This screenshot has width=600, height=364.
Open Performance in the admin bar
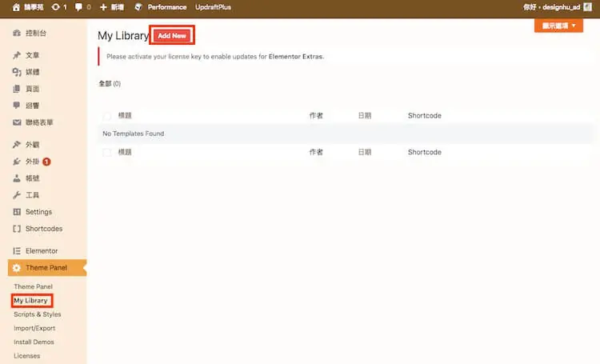[167, 7]
